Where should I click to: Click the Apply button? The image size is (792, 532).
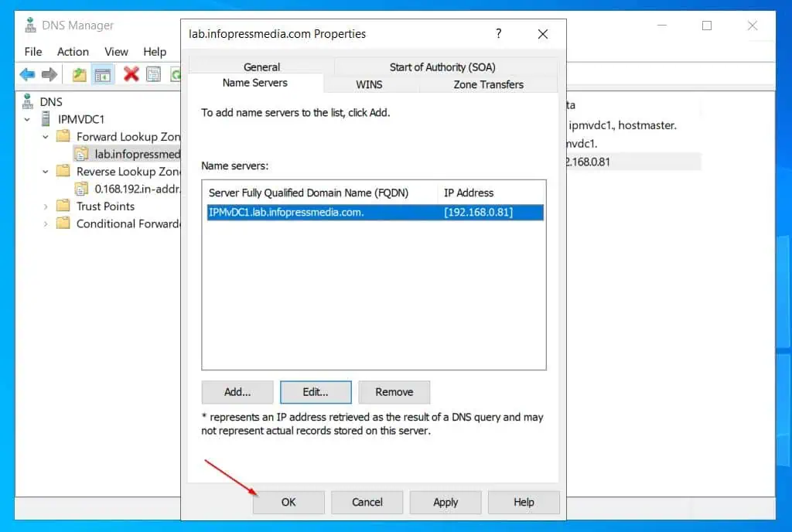tap(445, 502)
